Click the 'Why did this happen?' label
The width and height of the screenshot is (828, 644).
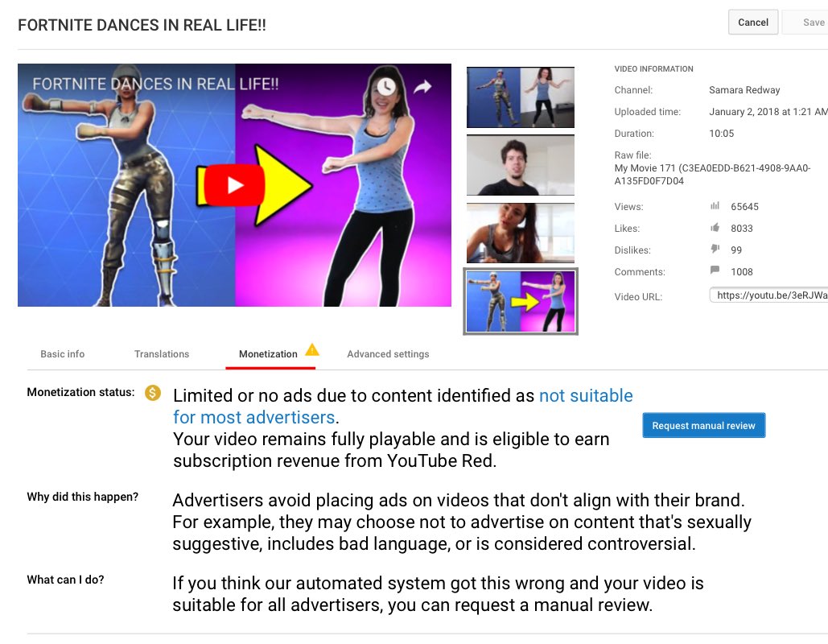[x=82, y=497]
